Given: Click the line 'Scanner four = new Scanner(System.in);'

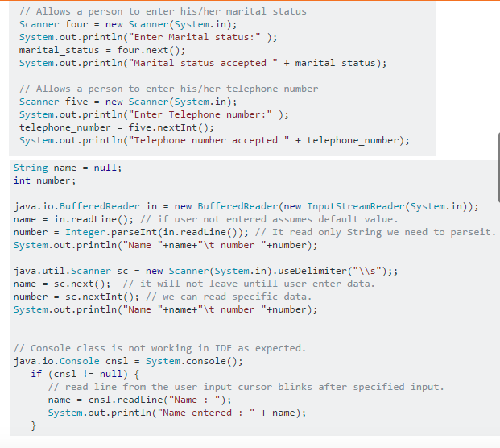Looking at the screenshot, I should 128,24.
